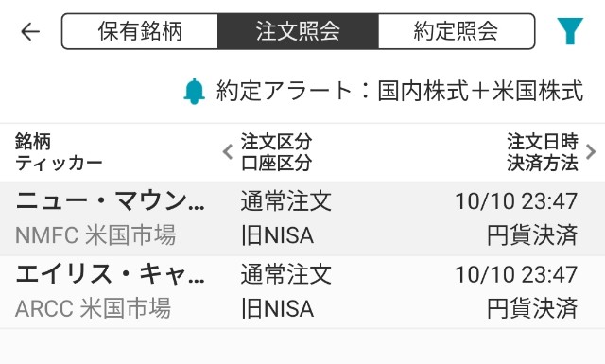Viewport: 605px width, 364px height.
Task: Select ARCC 米国市場 ticker text
Action: [x=93, y=308]
